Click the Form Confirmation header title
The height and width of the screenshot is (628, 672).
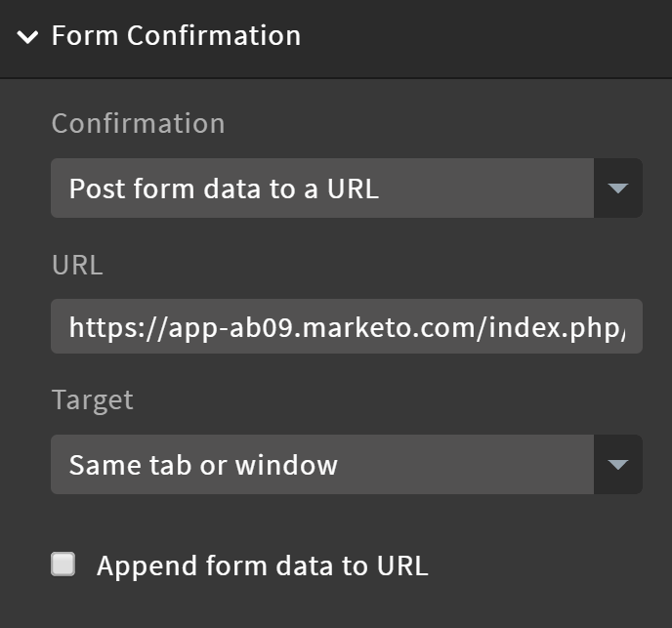click(176, 35)
